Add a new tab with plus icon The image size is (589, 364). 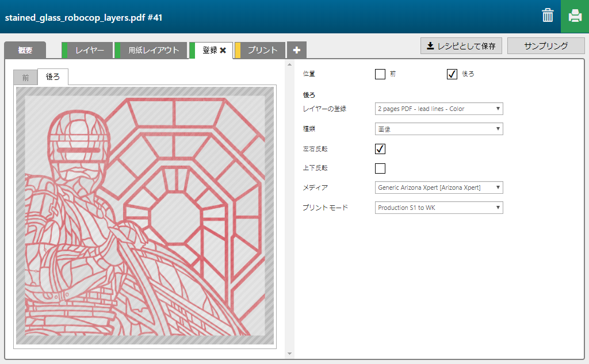pos(297,50)
